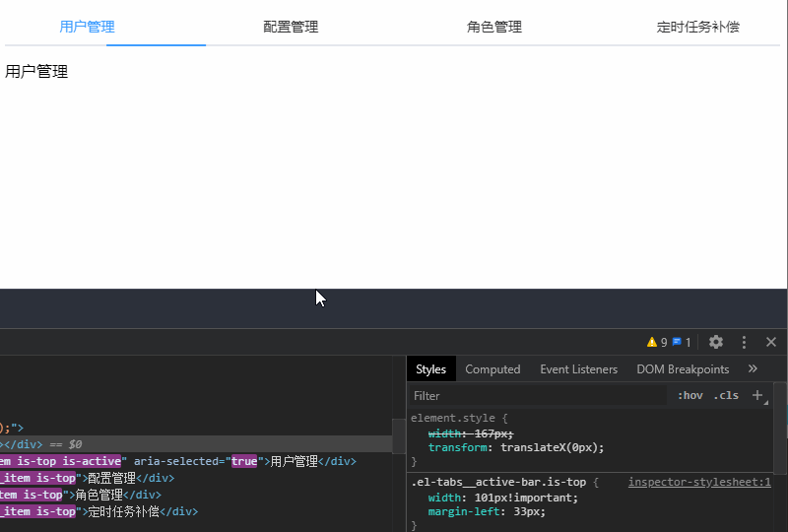Click the Elements panel vertical scrollbar
Screen dimensions: 788x532
coord(399,436)
